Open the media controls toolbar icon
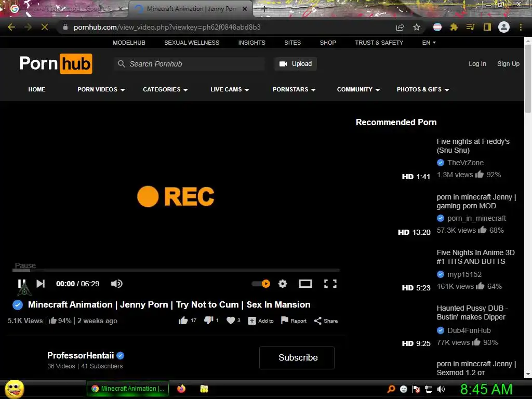The image size is (532, 399). pos(470,27)
